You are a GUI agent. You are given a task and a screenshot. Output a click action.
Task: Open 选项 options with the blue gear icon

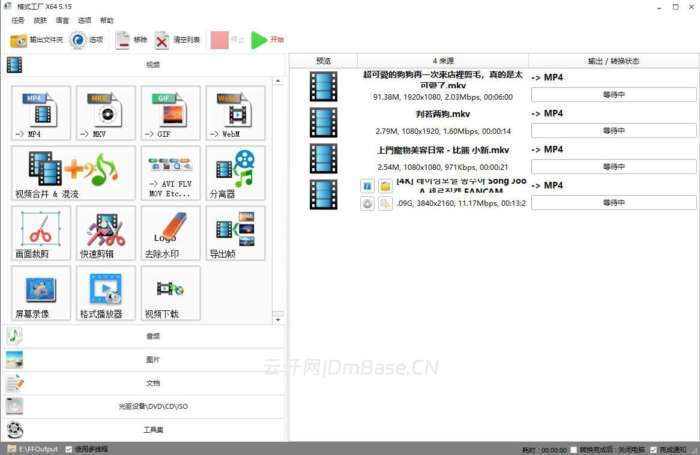[86, 40]
